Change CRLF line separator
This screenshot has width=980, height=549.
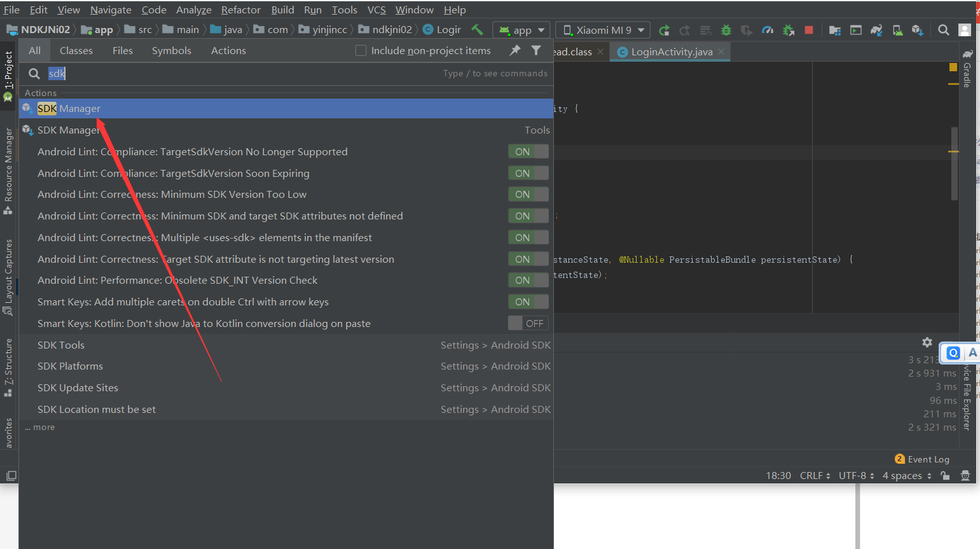point(815,475)
